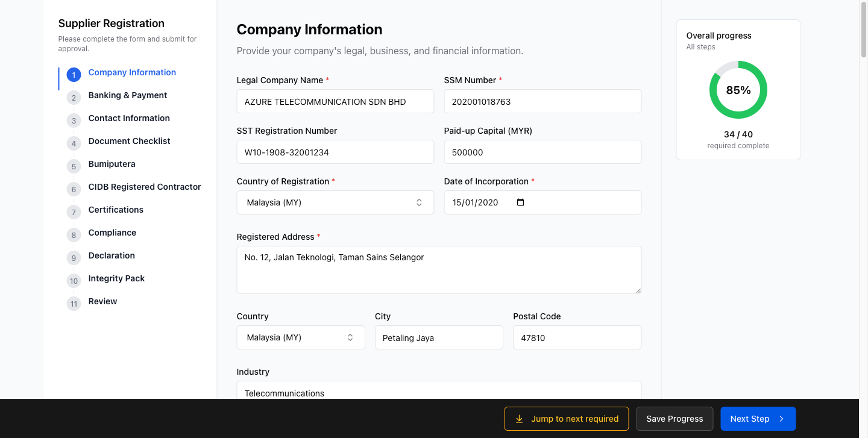This screenshot has width=868, height=438.
Task: Click the 'Overall progress' heading
Action: (719, 36)
